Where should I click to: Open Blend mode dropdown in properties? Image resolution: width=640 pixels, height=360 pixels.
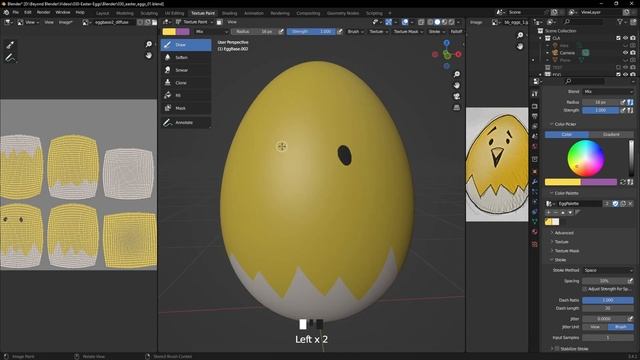pyautogui.click(x=608, y=92)
